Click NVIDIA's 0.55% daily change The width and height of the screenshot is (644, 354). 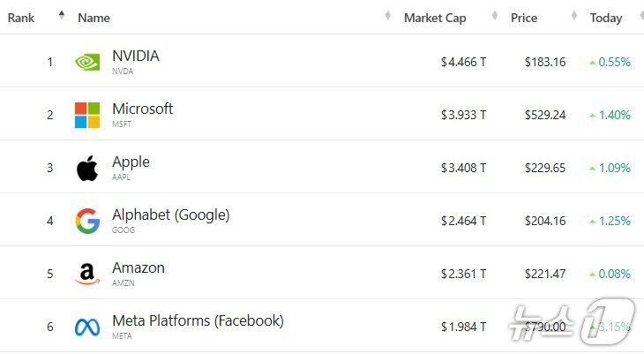[x=614, y=62]
